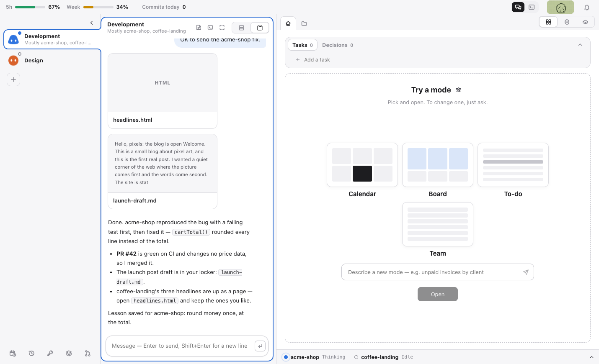
Task: Click the document icon in Development header
Action: tap(199, 28)
